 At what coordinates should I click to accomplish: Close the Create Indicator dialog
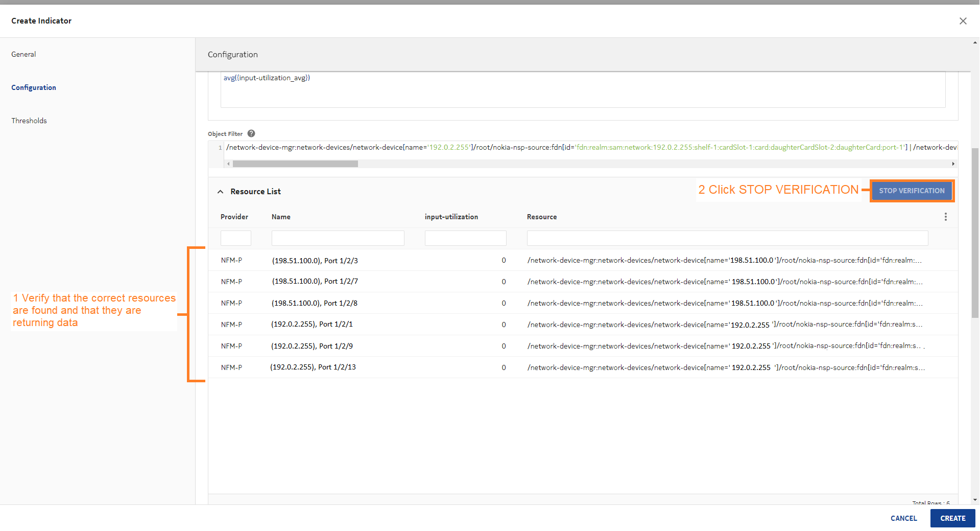(x=963, y=21)
